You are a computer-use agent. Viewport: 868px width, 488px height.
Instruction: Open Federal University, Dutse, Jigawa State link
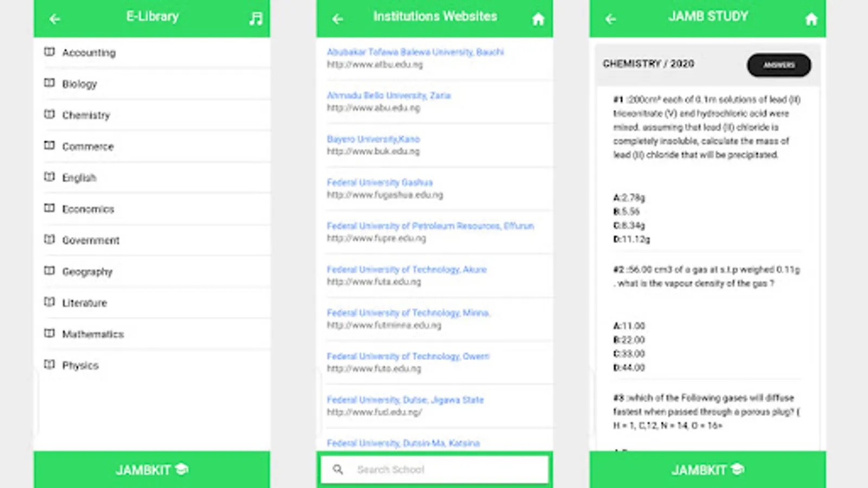coord(405,400)
